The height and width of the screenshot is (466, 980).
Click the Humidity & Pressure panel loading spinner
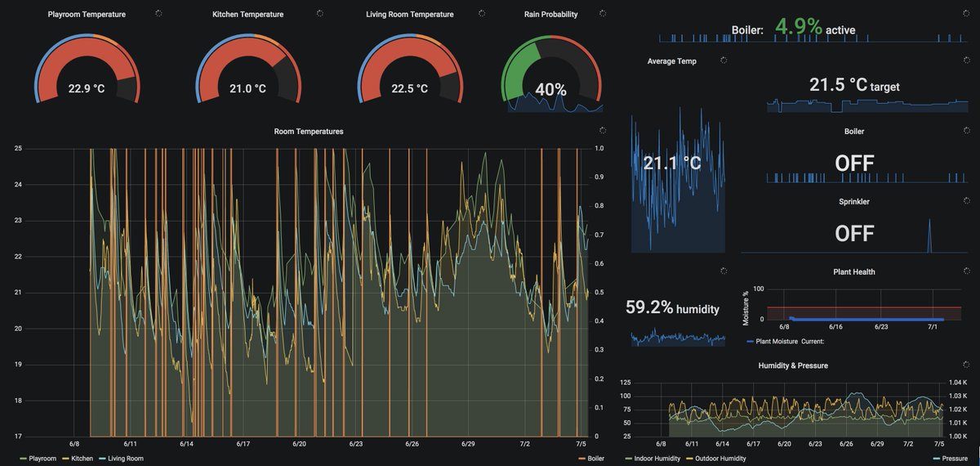click(966, 365)
